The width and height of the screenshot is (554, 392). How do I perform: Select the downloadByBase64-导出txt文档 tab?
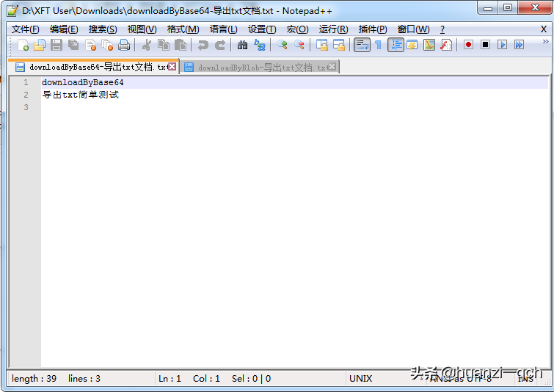[x=92, y=67]
